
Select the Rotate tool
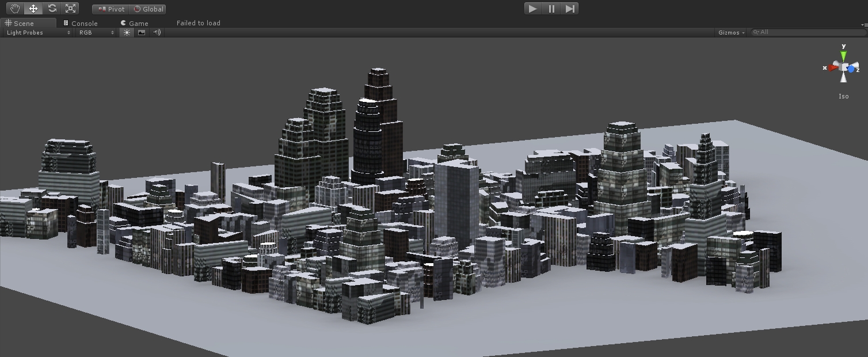coord(52,9)
